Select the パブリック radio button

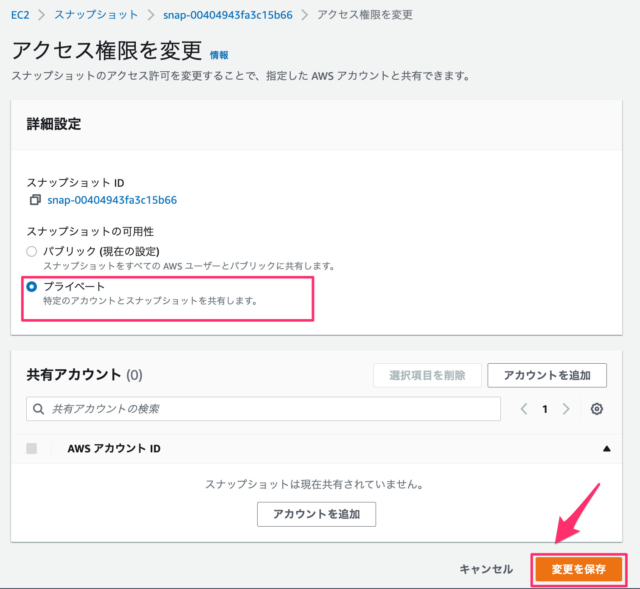[x=31, y=251]
